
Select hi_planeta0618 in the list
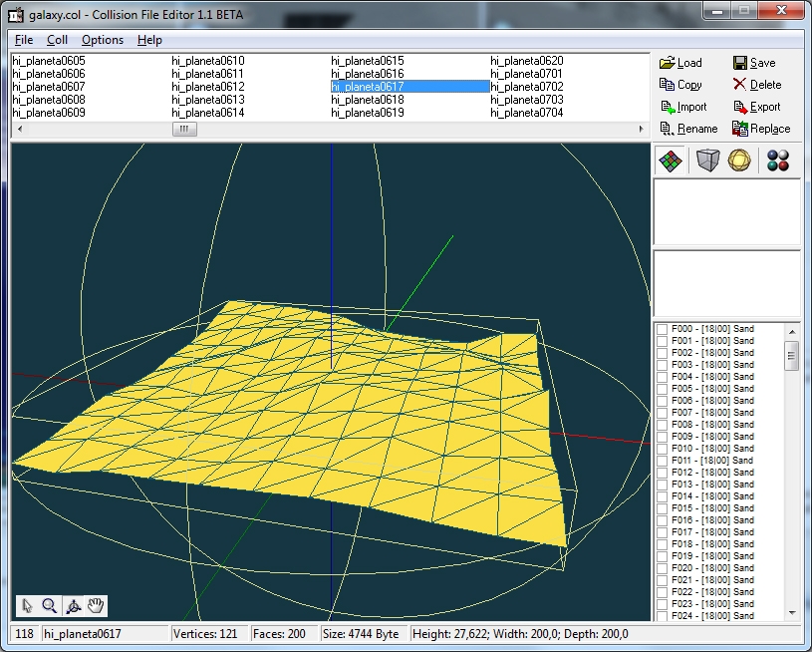[368, 100]
